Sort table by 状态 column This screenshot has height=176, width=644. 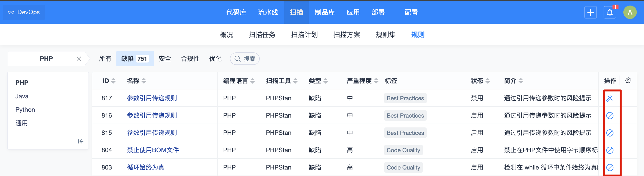coord(480,81)
